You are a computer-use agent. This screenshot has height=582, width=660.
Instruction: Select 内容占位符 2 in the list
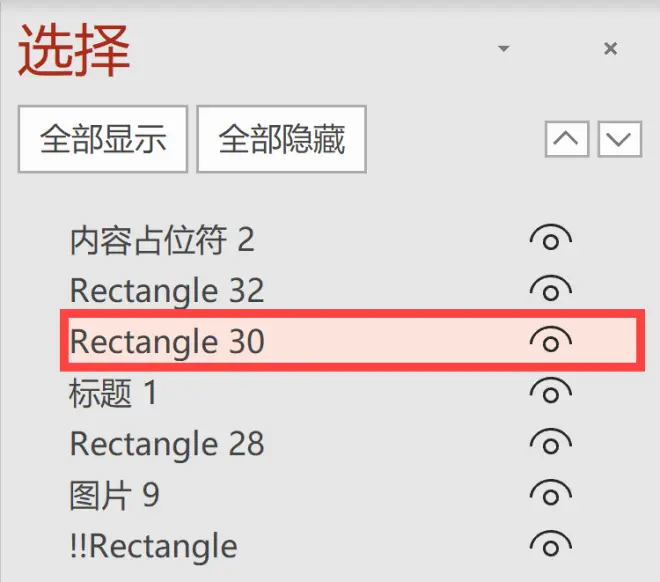click(162, 240)
